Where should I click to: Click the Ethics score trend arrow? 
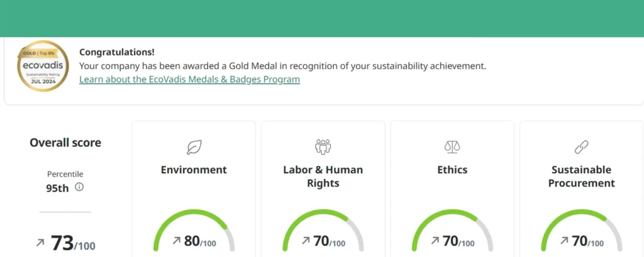[436, 241]
